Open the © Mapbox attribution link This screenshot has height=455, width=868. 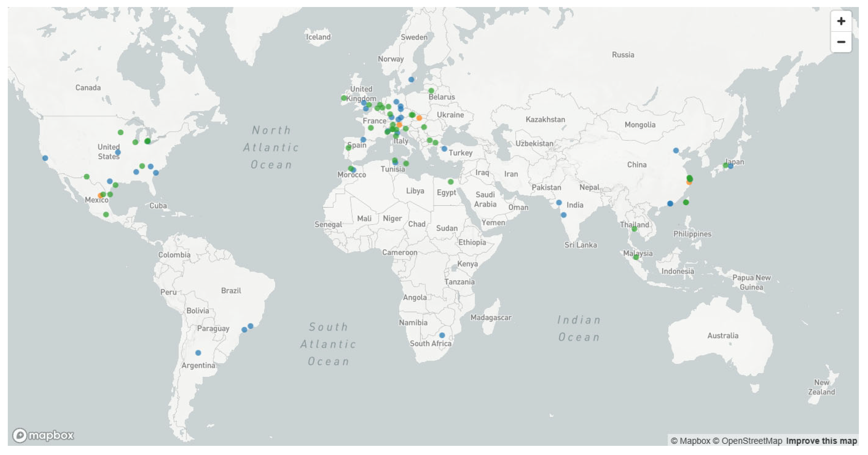[x=690, y=441]
